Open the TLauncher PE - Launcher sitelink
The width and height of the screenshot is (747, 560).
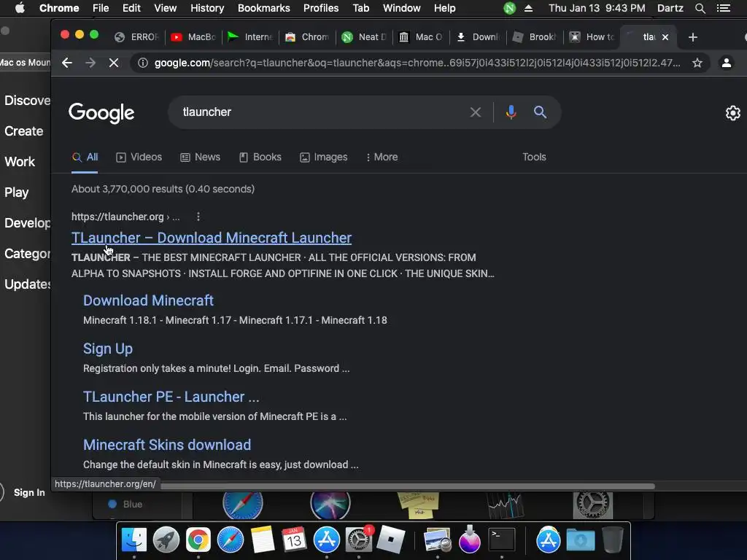(171, 397)
